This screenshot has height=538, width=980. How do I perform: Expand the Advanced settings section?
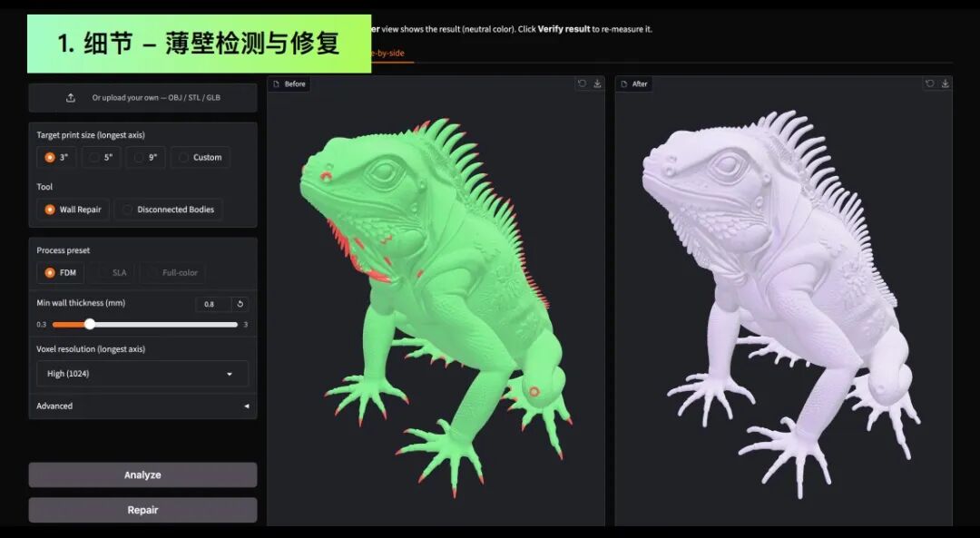pyautogui.click(x=142, y=406)
